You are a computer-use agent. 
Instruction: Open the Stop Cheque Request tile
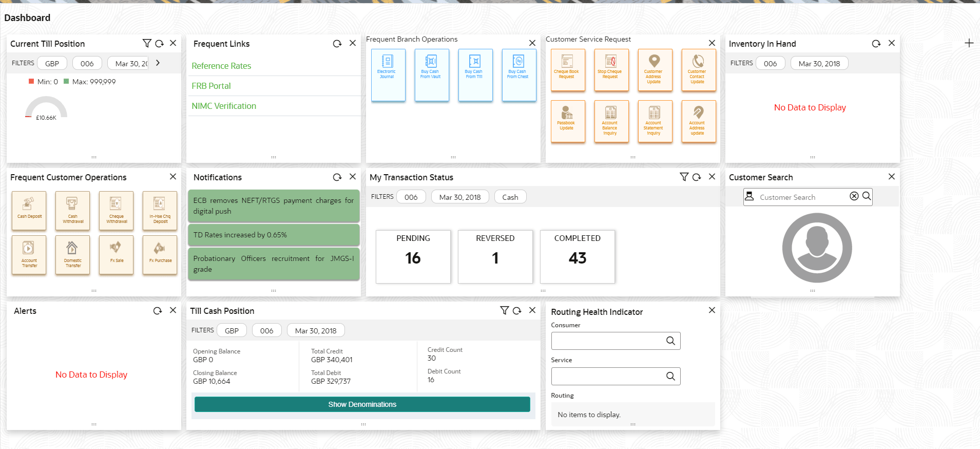point(611,70)
